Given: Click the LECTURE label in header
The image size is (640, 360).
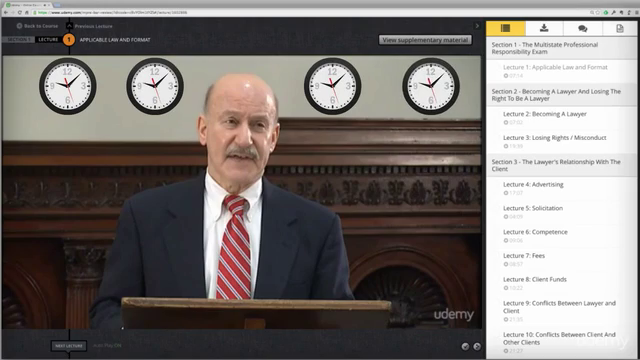Looking at the screenshot, I should [48, 40].
